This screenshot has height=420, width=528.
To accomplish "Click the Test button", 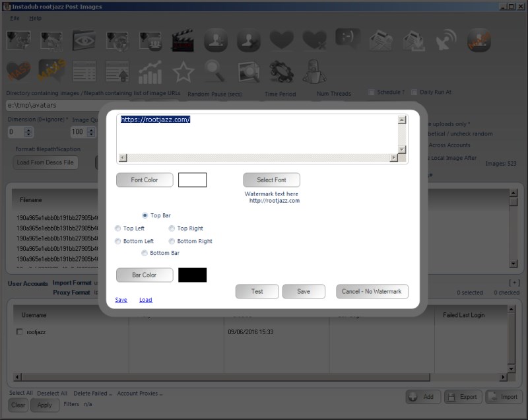I will click(x=257, y=291).
